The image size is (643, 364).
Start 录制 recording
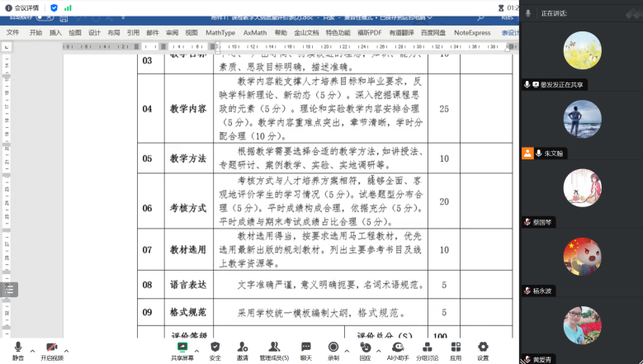(x=333, y=347)
